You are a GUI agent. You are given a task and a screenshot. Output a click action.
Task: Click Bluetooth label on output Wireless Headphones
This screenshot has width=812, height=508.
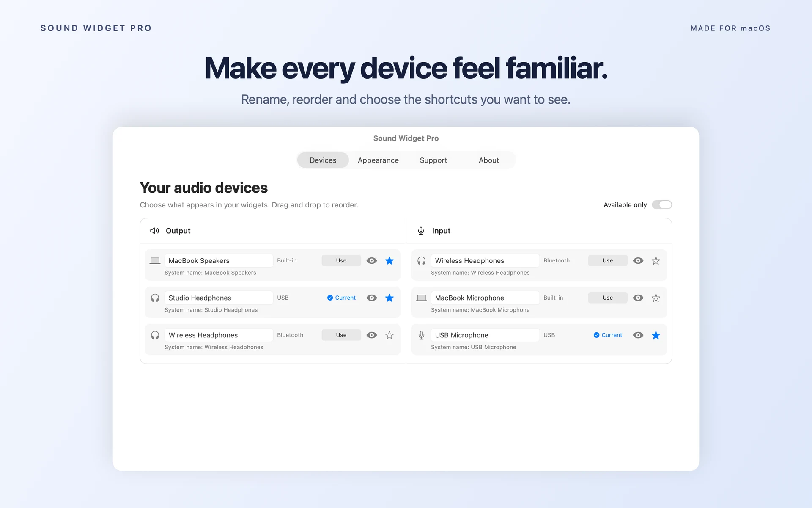(290, 335)
